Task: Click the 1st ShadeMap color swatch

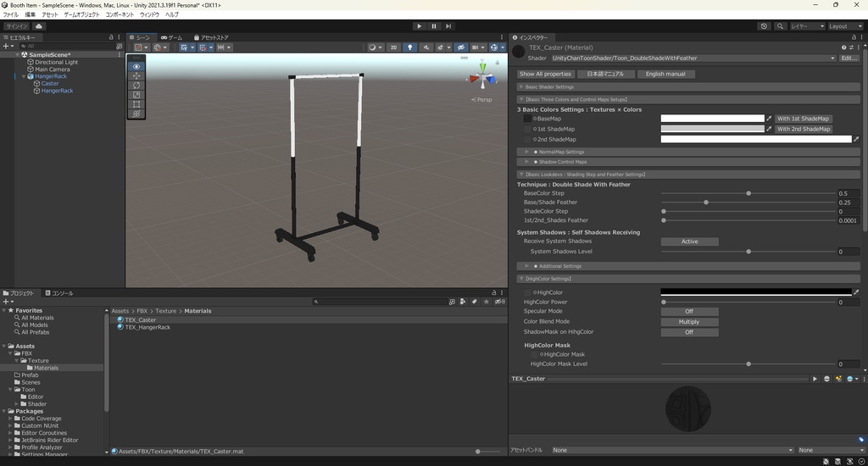Action: pyautogui.click(x=712, y=129)
